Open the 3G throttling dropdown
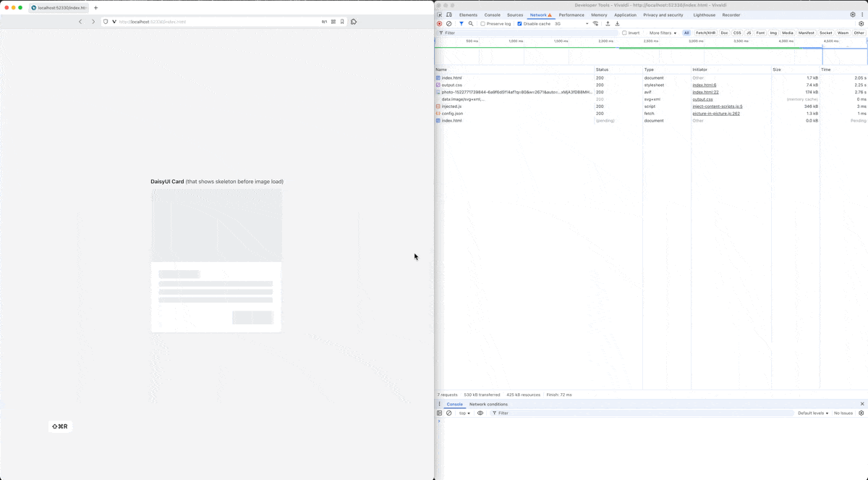Screen dimensions: 868x480 click(x=571, y=24)
